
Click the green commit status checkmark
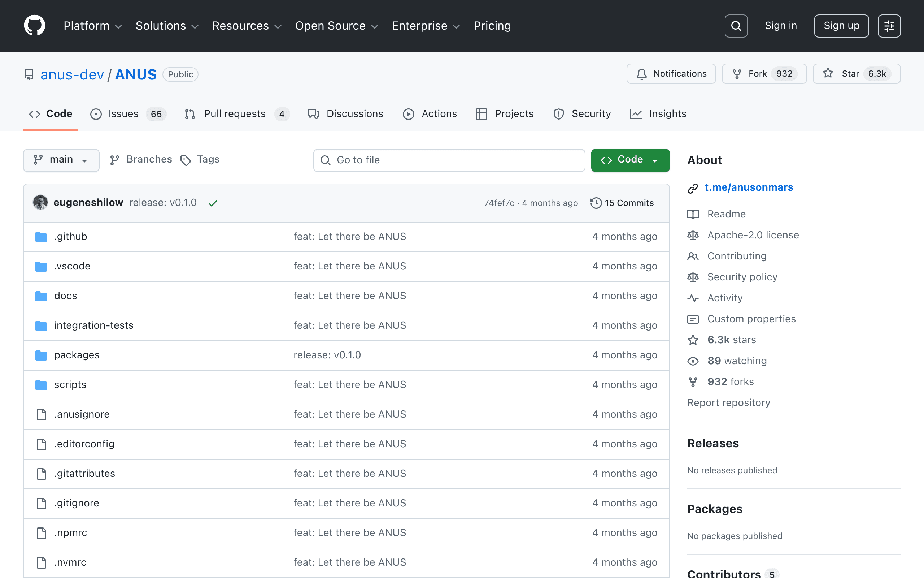click(x=213, y=203)
